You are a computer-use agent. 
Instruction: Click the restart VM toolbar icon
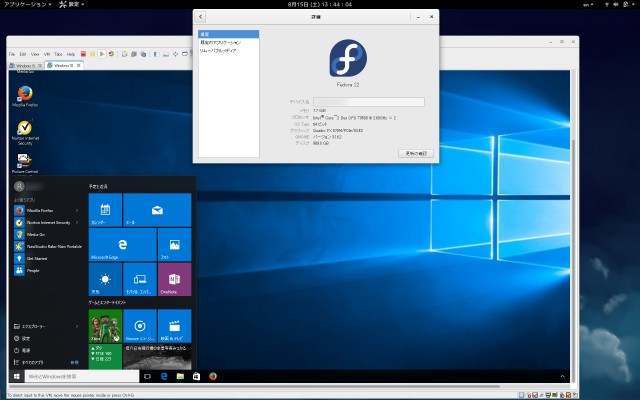point(111,54)
